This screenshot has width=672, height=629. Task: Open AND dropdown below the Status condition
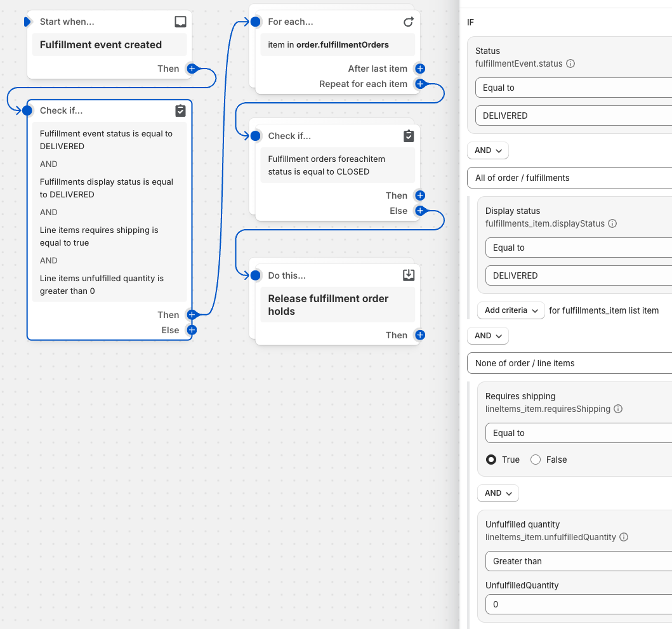487,150
